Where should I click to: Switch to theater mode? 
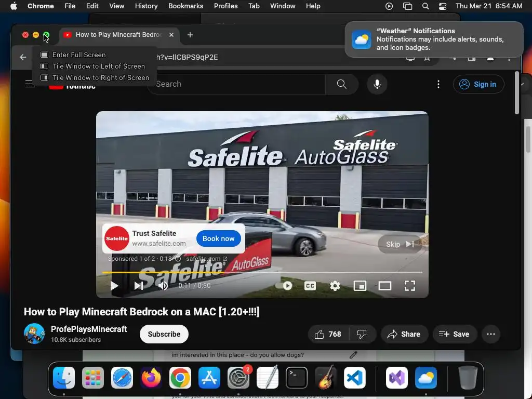point(385,286)
